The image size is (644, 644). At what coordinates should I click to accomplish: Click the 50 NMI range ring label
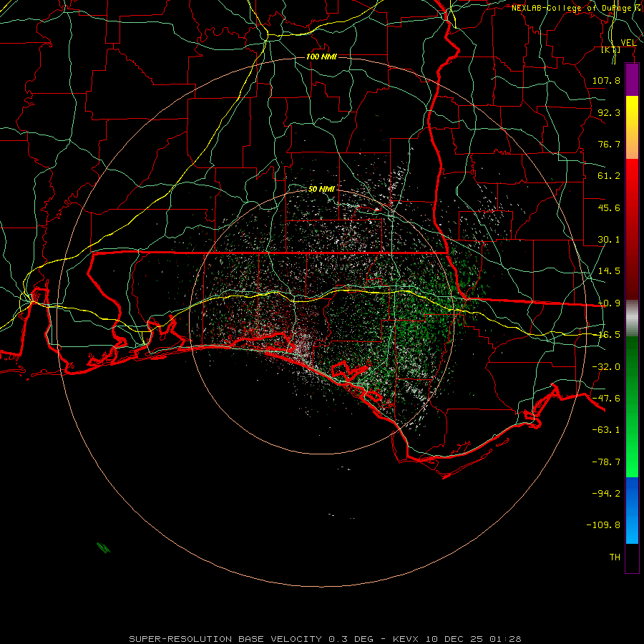click(321, 189)
